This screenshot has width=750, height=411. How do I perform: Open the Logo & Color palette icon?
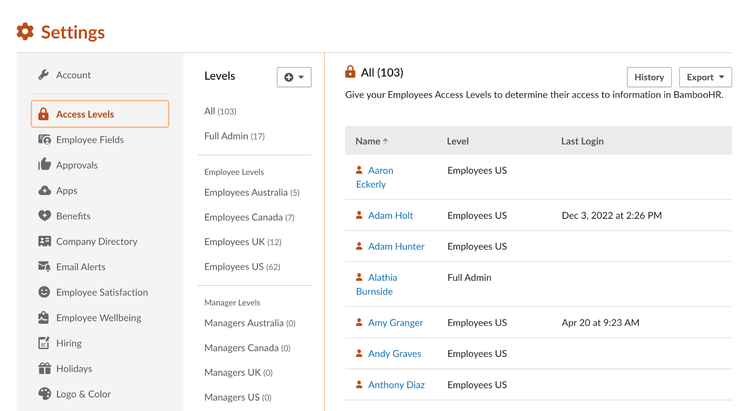(44, 394)
